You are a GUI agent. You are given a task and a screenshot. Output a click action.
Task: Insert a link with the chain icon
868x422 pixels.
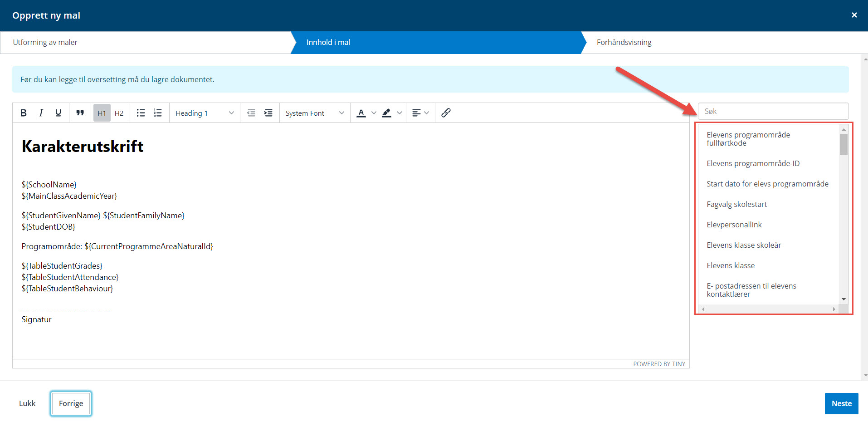coord(446,113)
